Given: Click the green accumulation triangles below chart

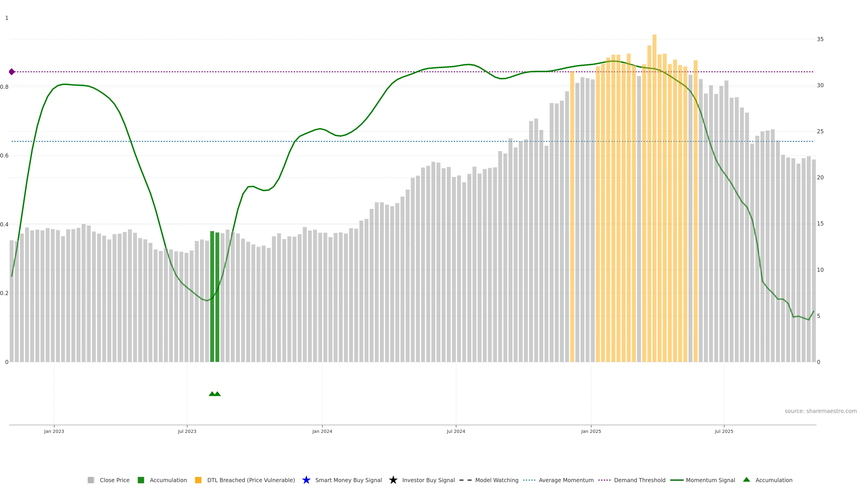Looking at the screenshot, I should click(x=215, y=394).
